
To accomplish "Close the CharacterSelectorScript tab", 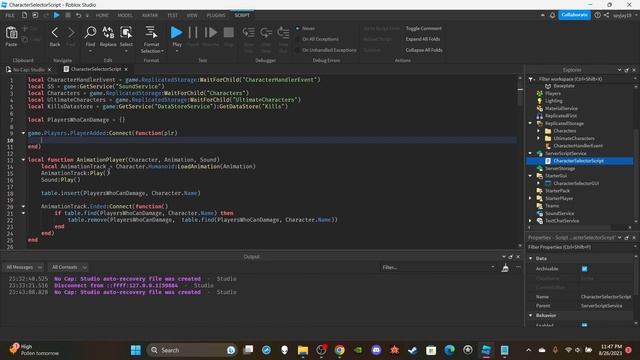I will 126,69.
